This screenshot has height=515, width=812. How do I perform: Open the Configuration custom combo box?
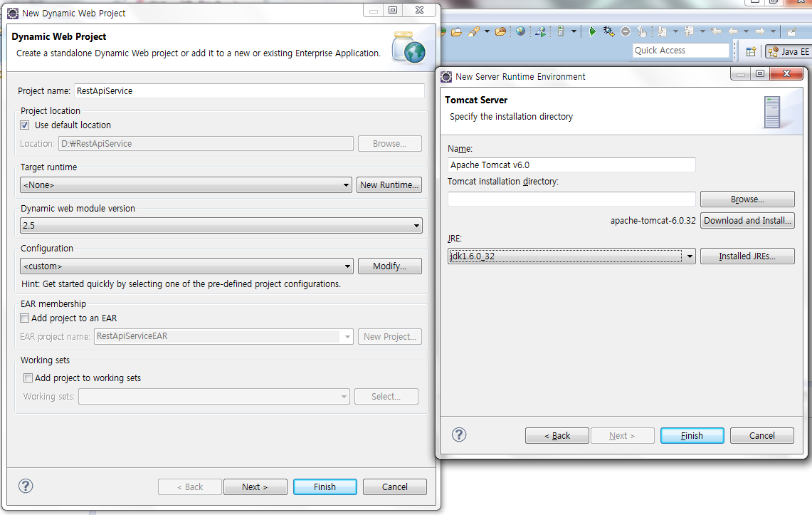click(x=346, y=266)
